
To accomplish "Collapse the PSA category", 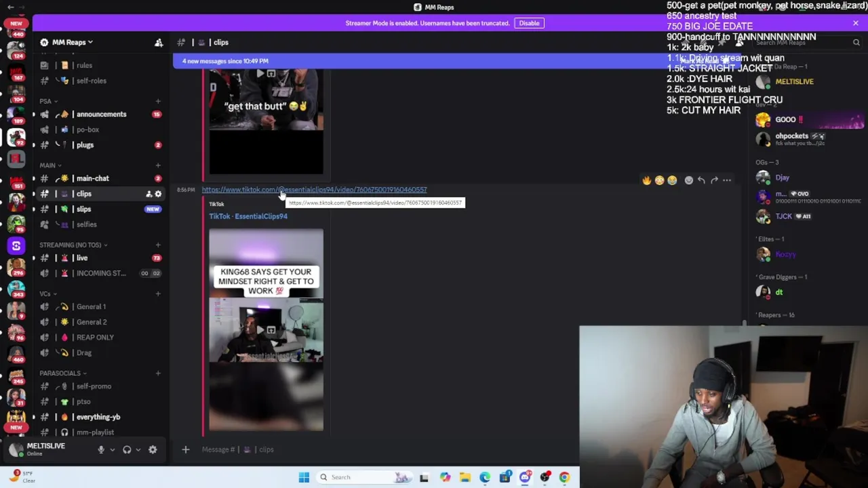I will coord(48,101).
